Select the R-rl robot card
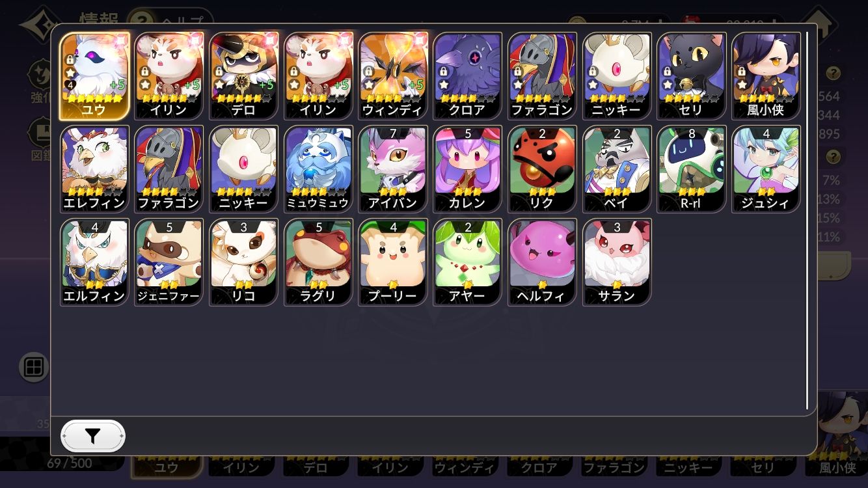The width and height of the screenshot is (868, 488). (692, 169)
